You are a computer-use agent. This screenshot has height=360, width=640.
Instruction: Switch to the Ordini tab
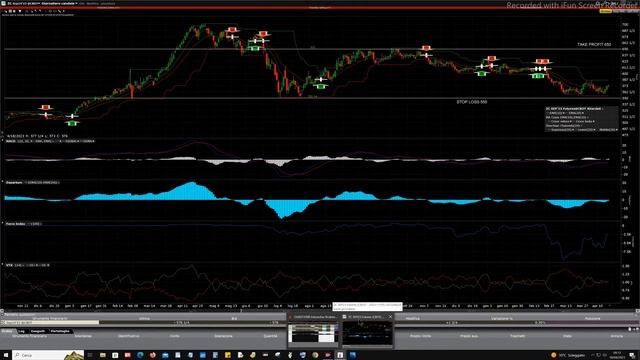[7, 331]
